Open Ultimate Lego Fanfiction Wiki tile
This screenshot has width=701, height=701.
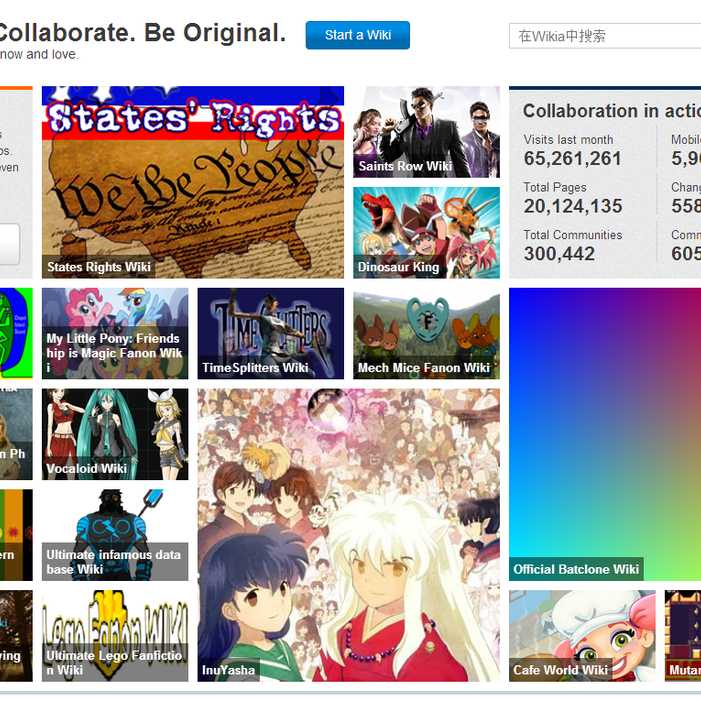pos(115,636)
